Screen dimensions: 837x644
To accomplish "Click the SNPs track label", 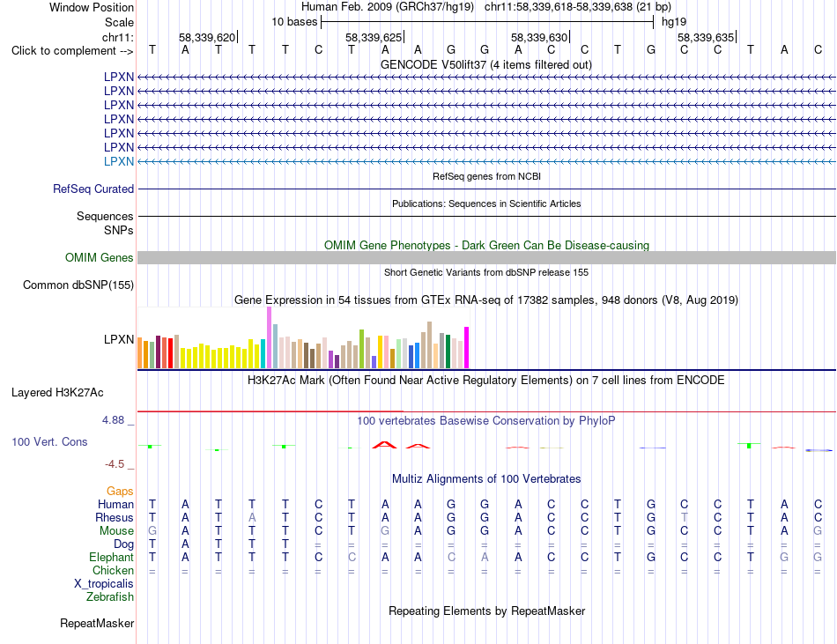I will coord(119,230).
